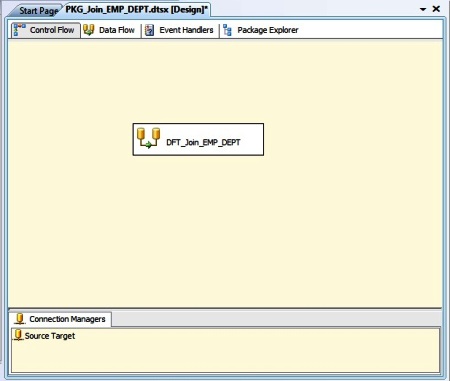Click the DFT_Join_EMP_DEPT data flow task icon

(x=148, y=138)
